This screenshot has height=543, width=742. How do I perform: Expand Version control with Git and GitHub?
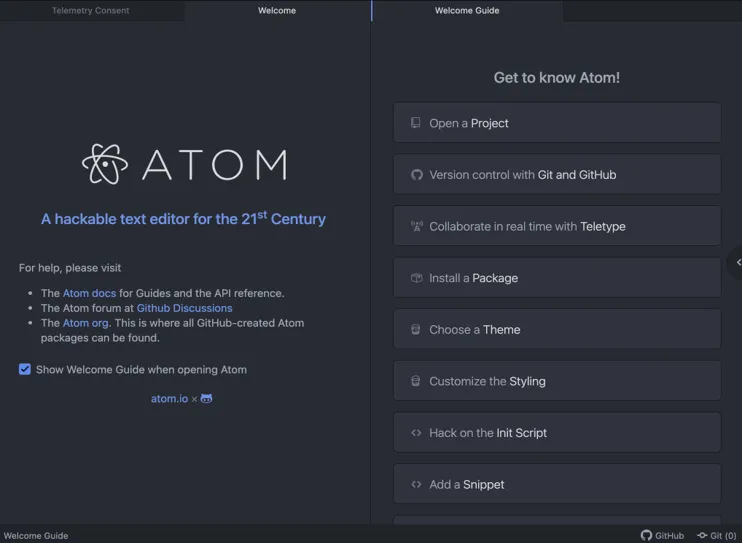pyautogui.click(x=557, y=175)
